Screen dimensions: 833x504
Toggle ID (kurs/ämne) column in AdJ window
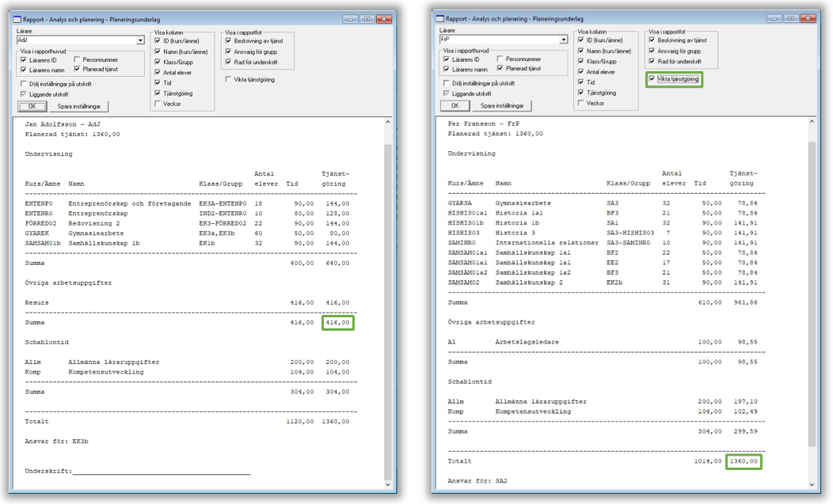[158, 41]
